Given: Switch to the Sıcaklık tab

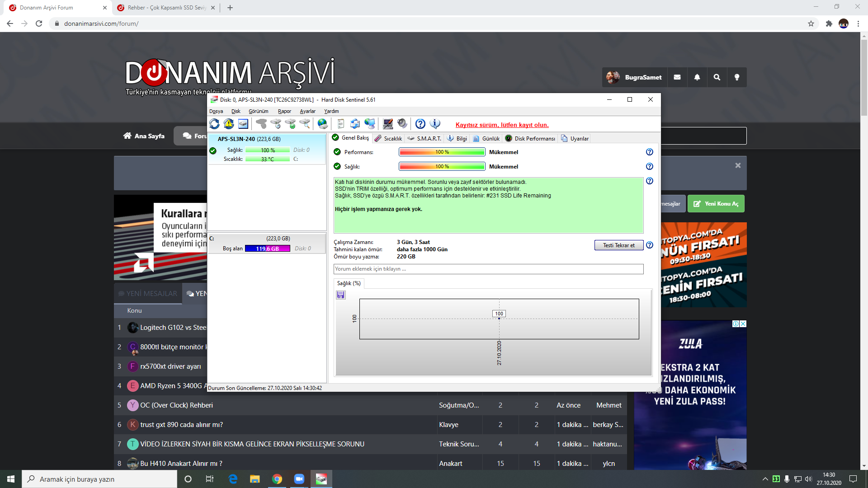Looking at the screenshot, I should pos(388,139).
